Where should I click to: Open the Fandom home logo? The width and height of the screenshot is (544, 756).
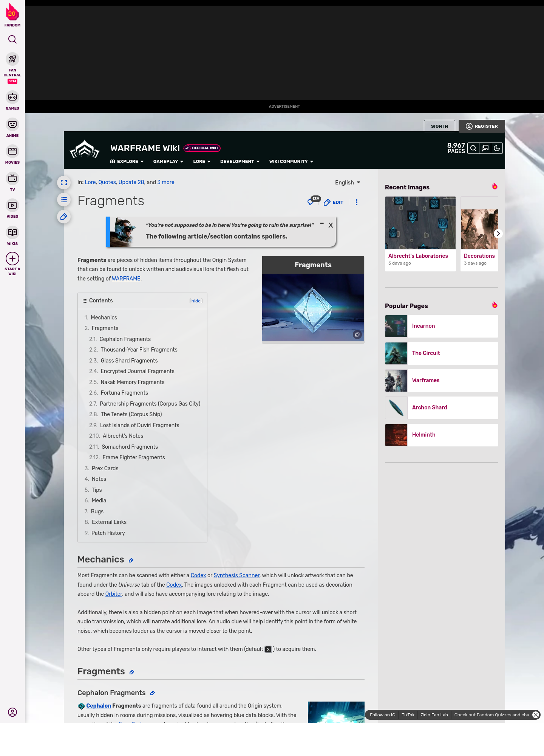tap(12, 15)
